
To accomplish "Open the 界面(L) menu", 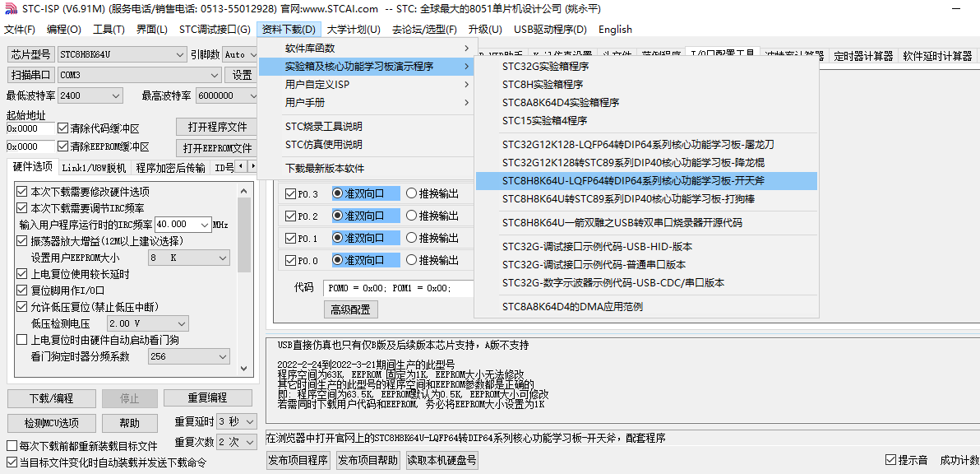I will click(x=152, y=30).
